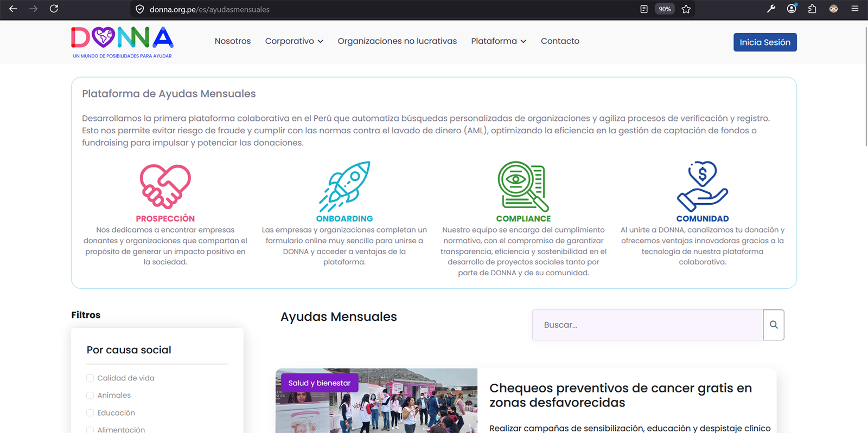Click the Comunidad hand with heart icon
The image size is (868, 433).
point(703,186)
